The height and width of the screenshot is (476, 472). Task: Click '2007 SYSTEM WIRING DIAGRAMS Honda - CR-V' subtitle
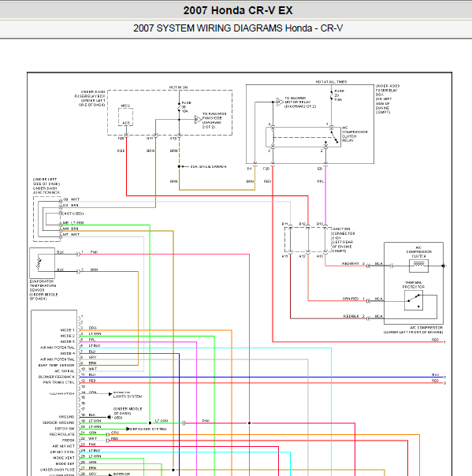pos(238,28)
